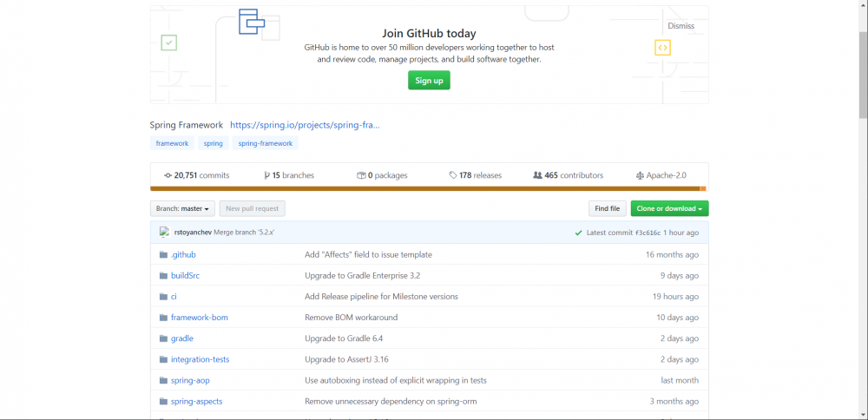Image resolution: width=868 pixels, height=420 pixels.
Task: Select the framework topic tag
Action: point(172,143)
